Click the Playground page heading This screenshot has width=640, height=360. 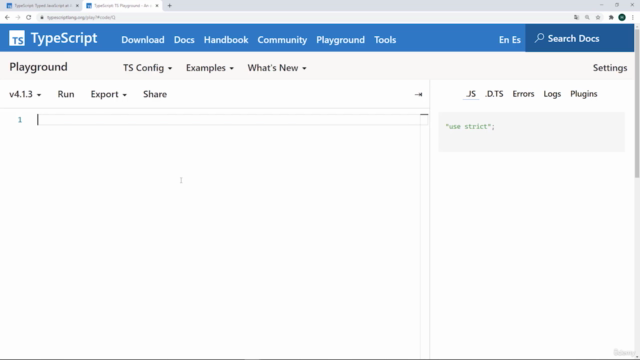click(38, 67)
